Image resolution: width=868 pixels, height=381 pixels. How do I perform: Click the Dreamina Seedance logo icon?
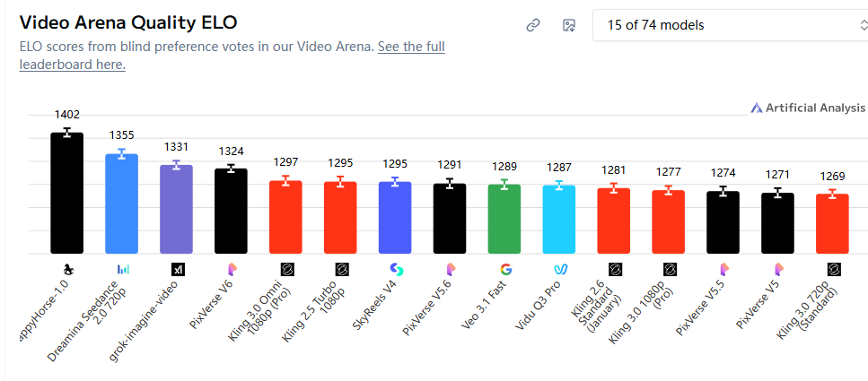click(122, 268)
